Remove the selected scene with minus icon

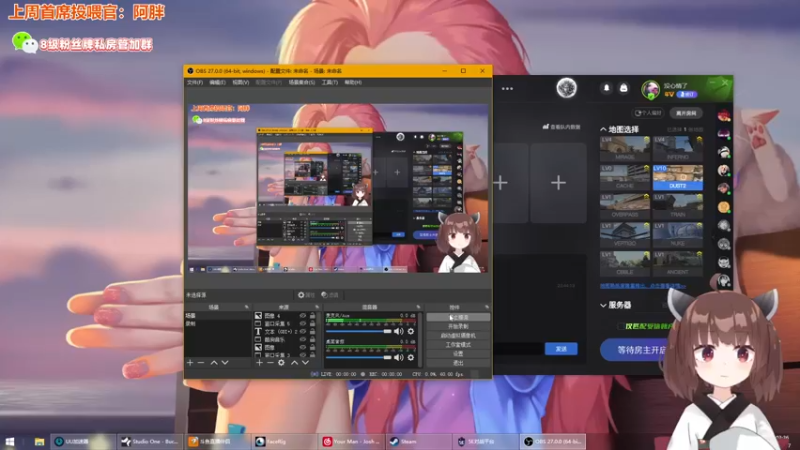(x=201, y=362)
